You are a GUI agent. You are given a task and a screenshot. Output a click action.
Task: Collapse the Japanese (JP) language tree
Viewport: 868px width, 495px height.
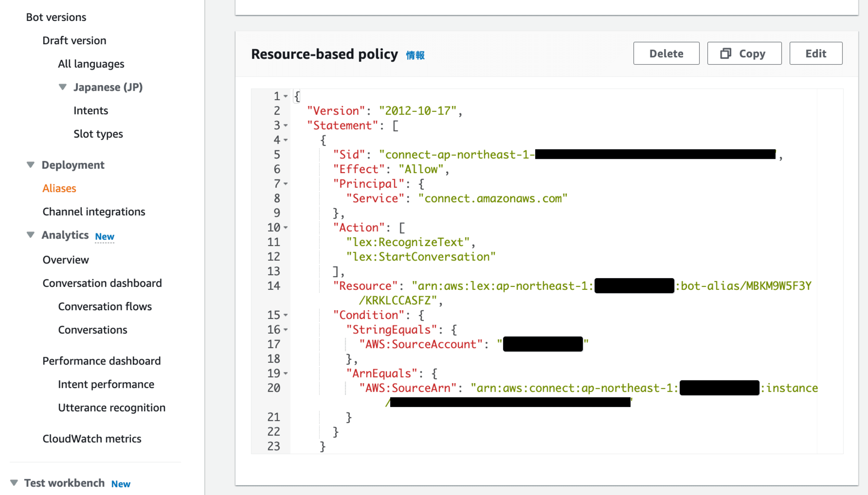click(x=63, y=87)
